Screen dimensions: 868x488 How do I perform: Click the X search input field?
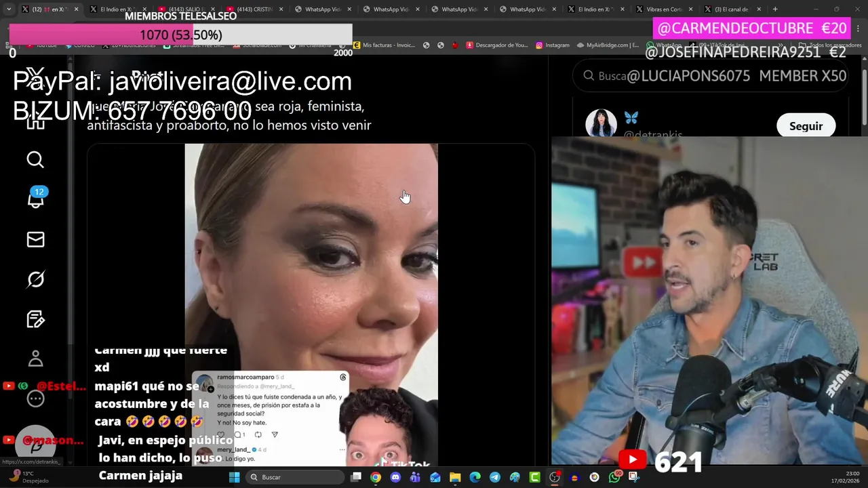(x=712, y=76)
